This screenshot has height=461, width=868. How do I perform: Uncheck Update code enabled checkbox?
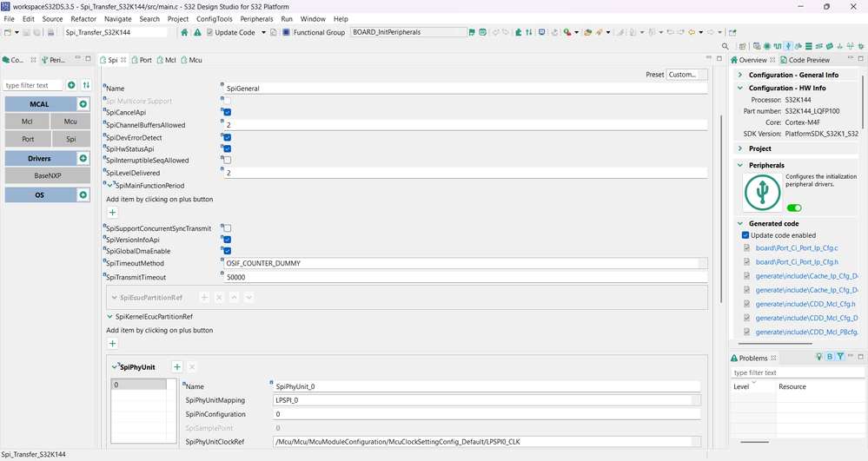(x=745, y=235)
